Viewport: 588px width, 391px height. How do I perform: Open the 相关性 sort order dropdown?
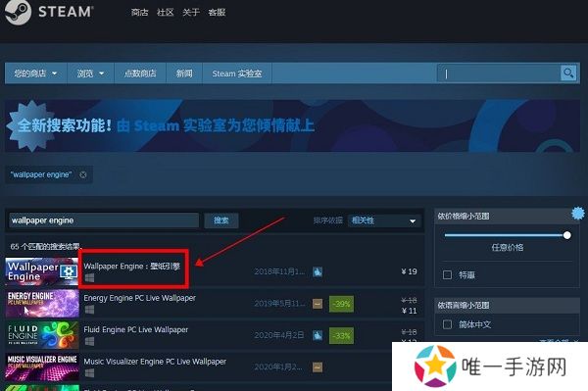pos(384,220)
